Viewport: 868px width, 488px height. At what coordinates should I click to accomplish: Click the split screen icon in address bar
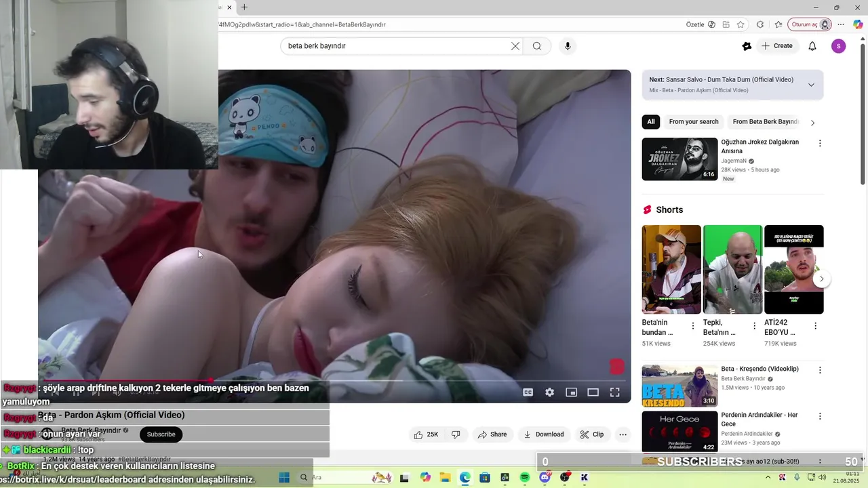pos(726,24)
